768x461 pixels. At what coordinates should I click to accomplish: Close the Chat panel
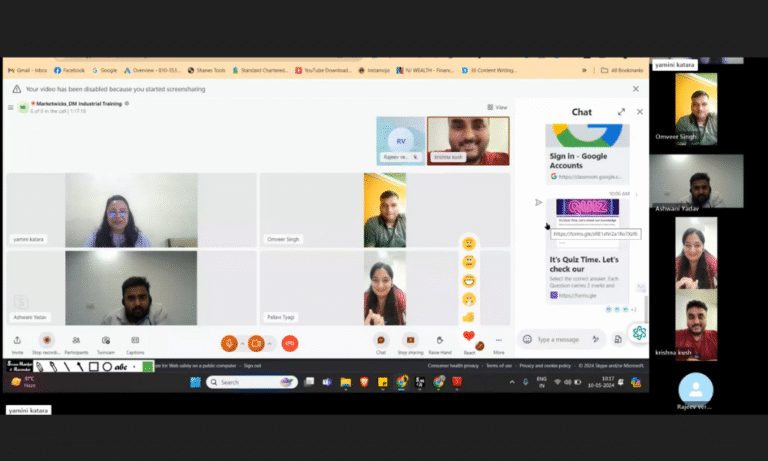pos(640,112)
